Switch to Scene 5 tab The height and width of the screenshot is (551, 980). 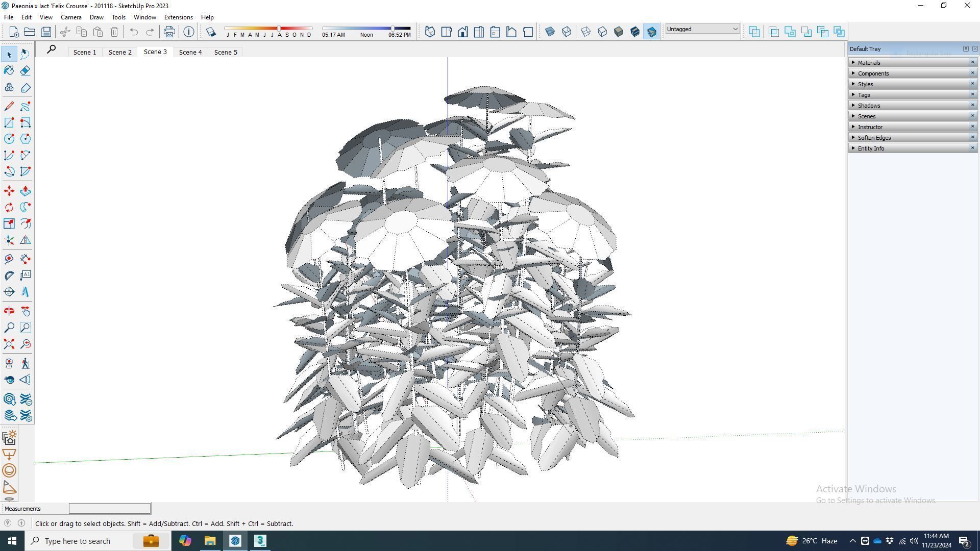226,52
